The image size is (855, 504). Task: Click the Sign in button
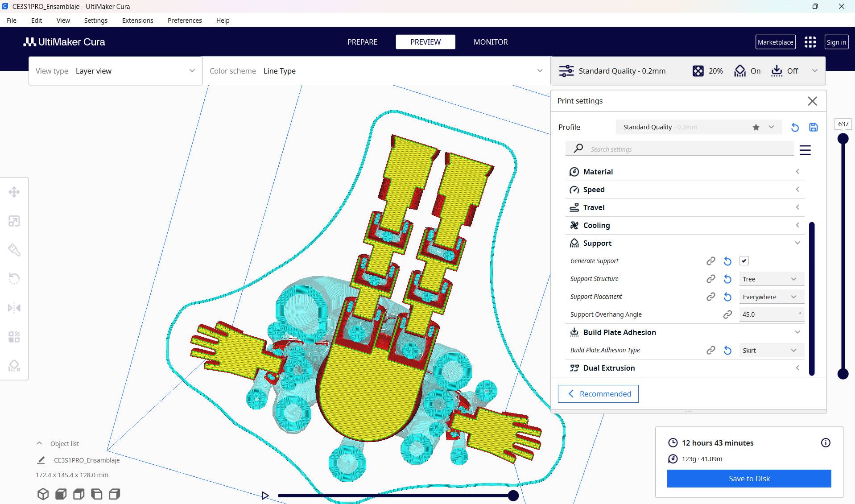[836, 42]
